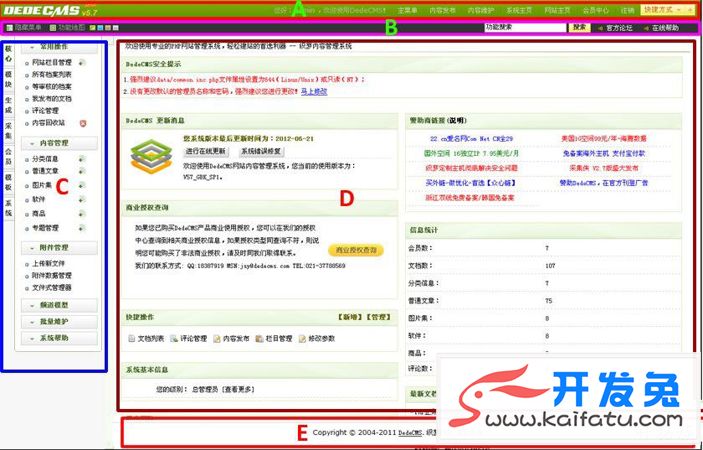
Task: Click the 说明 link beside 赞助商链接
Action: pyautogui.click(x=458, y=121)
